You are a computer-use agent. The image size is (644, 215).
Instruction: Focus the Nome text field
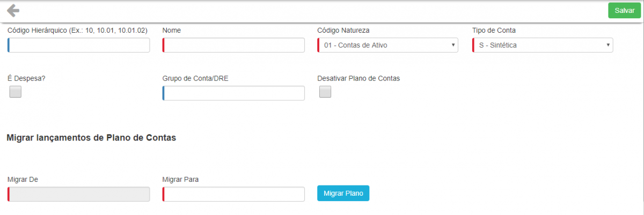coord(233,46)
